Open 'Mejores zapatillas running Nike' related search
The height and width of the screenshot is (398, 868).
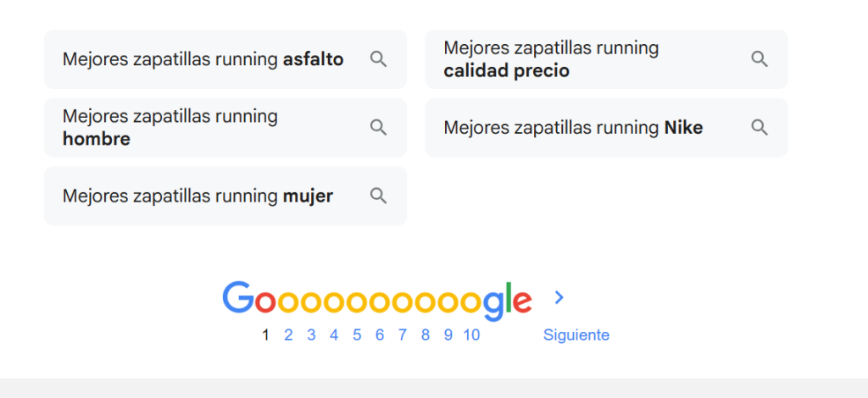pos(573,127)
